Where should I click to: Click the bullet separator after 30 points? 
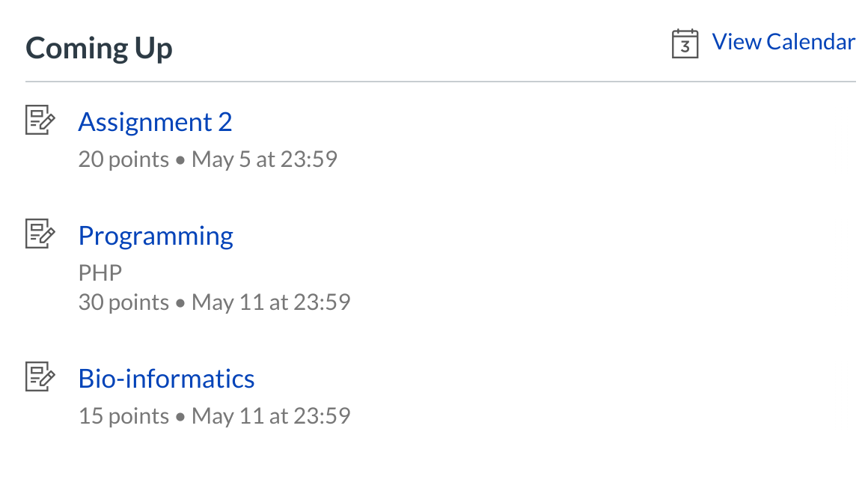pyautogui.click(x=180, y=303)
